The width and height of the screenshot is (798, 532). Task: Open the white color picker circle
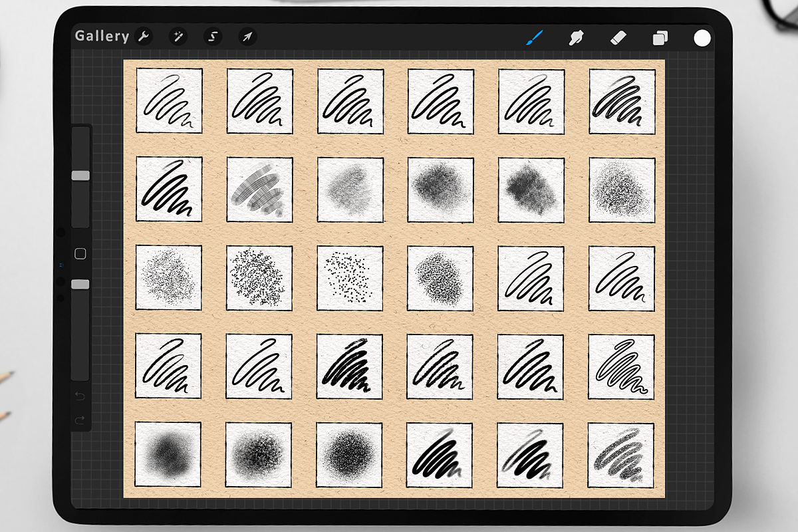tap(702, 38)
